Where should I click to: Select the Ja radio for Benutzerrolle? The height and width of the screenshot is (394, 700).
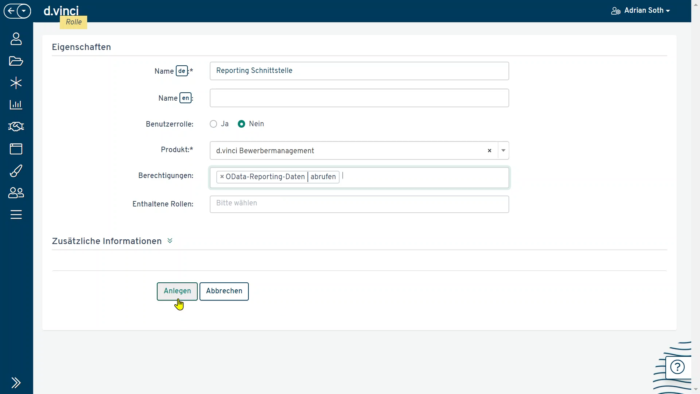[213, 124]
